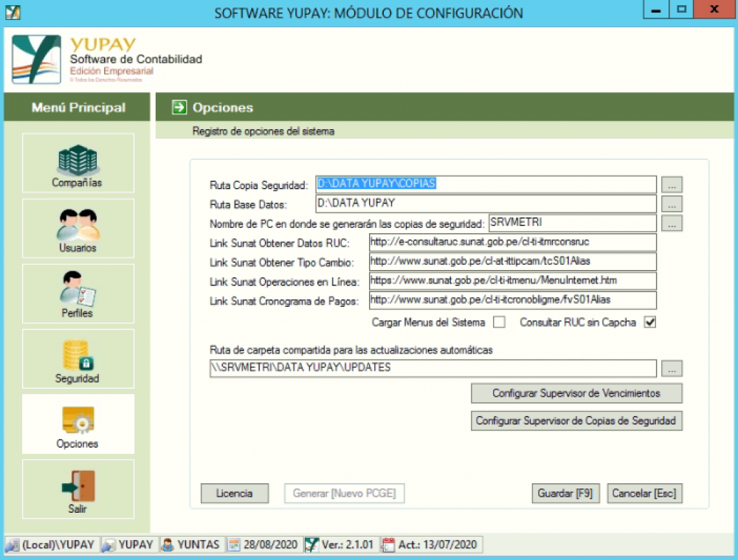738x560 pixels.
Task: Enable the Cargar Menus del Sistema checkbox
Action: click(x=500, y=322)
